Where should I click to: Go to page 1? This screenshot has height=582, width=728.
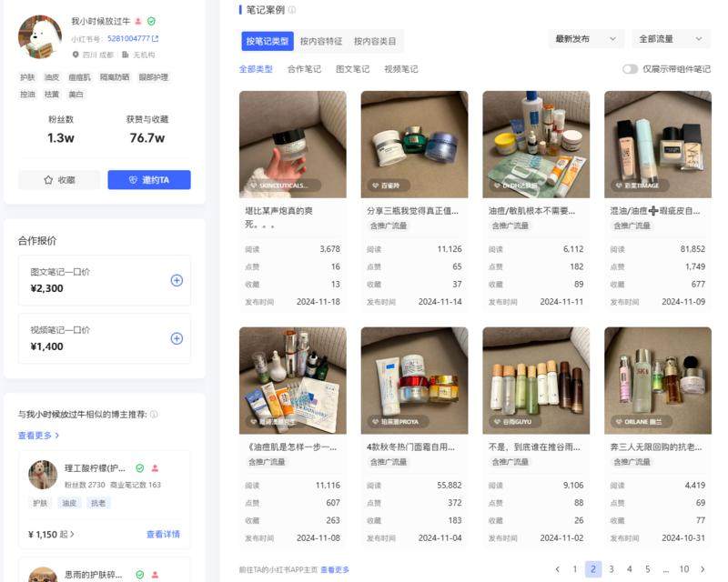(575, 569)
